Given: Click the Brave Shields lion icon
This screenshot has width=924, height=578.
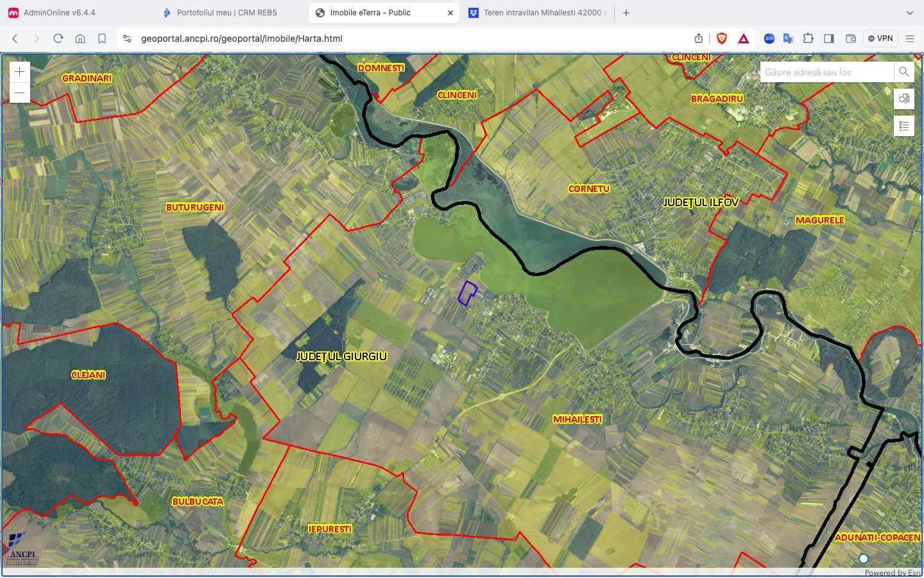Looking at the screenshot, I should tap(722, 39).
